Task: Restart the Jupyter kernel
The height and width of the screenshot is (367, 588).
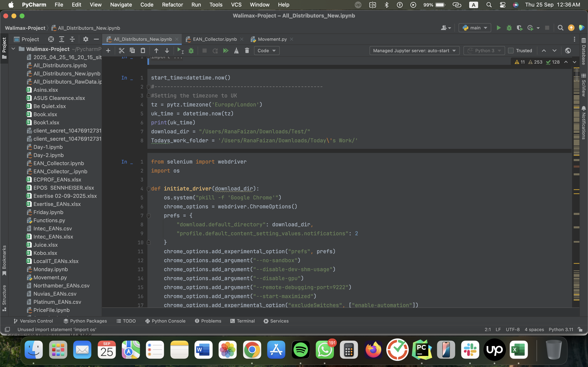Action: pyautogui.click(x=215, y=51)
